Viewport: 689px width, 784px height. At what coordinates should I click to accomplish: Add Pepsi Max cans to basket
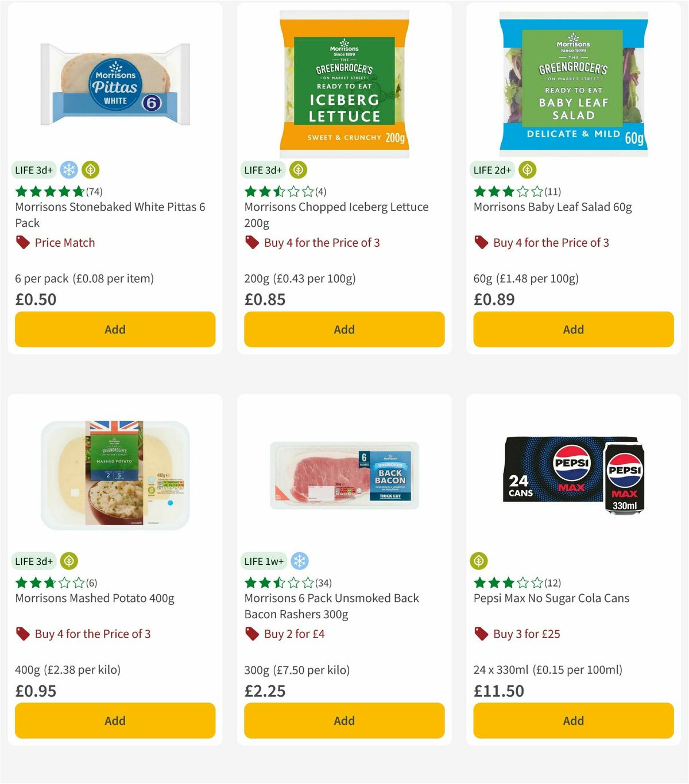click(x=572, y=720)
